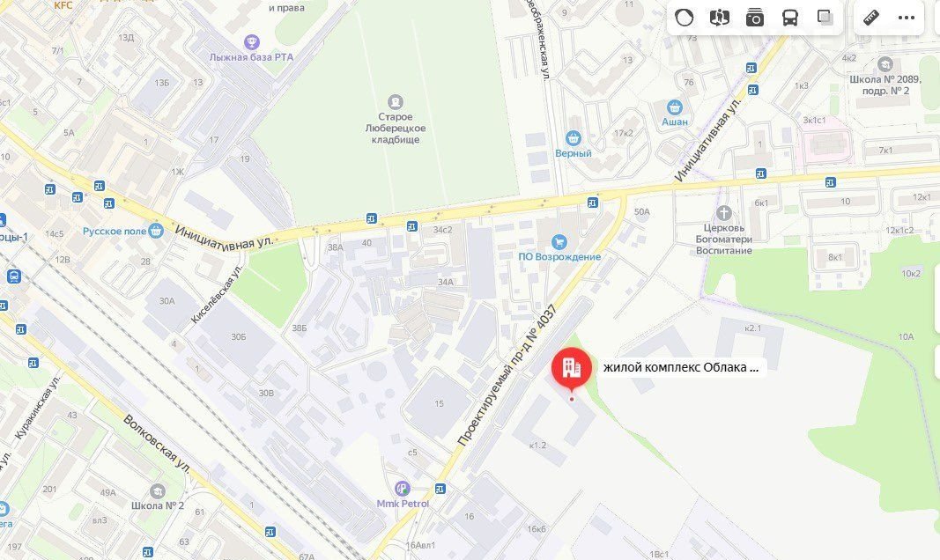Select Школа № 2089 school marker
The image size is (940, 560).
click(885, 64)
